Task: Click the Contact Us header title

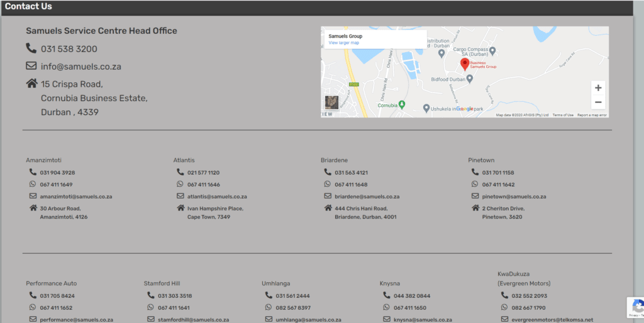Action: 28,6
